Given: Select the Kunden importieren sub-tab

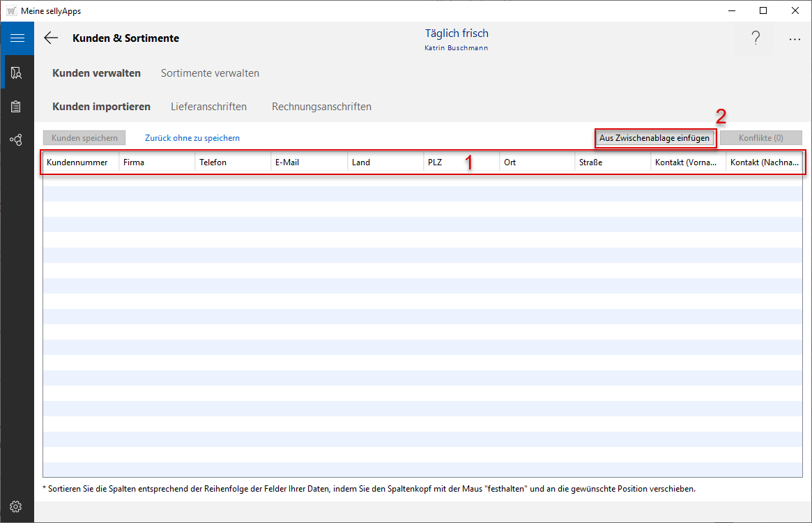Looking at the screenshot, I should point(101,107).
